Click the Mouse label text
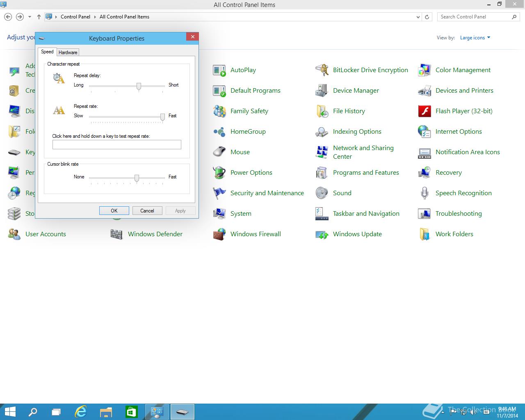Viewport: 525px width, 420px height. (240, 152)
